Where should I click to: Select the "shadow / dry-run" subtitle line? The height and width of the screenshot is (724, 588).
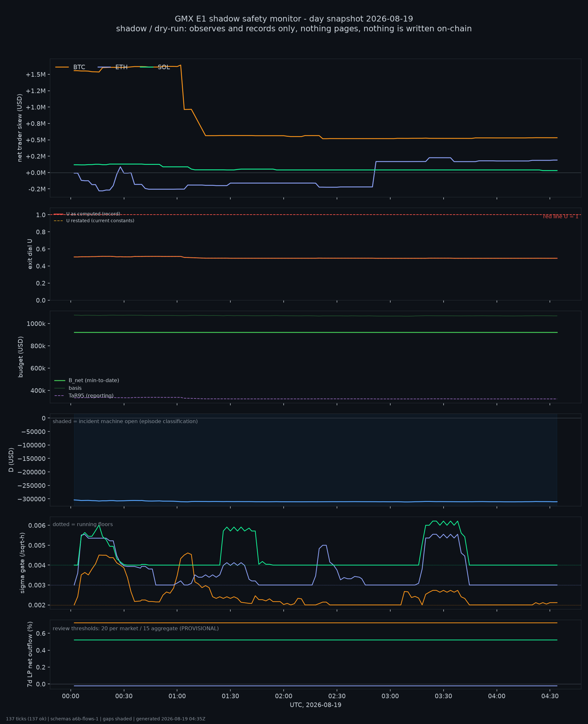tap(294, 29)
